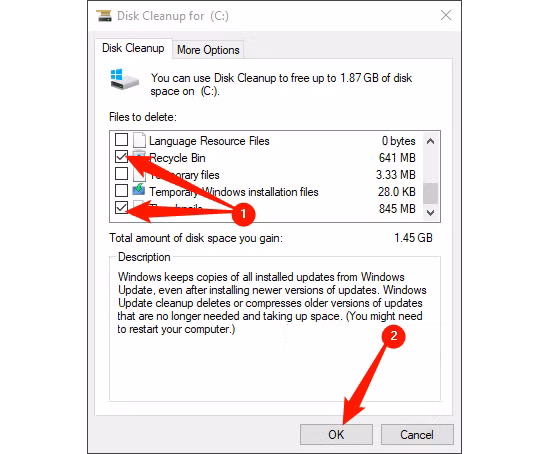This screenshot has width=550, height=454.
Task: Click the Files to delete label
Action: (143, 117)
